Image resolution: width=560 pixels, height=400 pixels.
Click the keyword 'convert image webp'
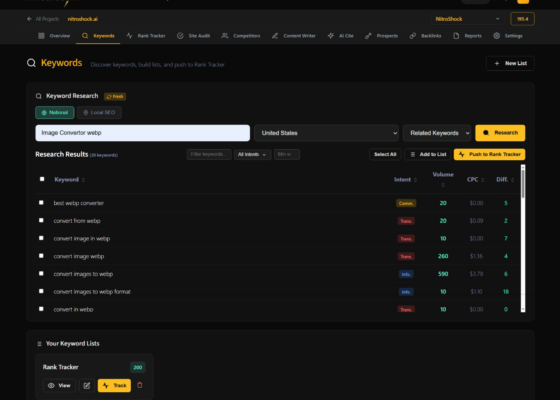pyautogui.click(x=79, y=256)
